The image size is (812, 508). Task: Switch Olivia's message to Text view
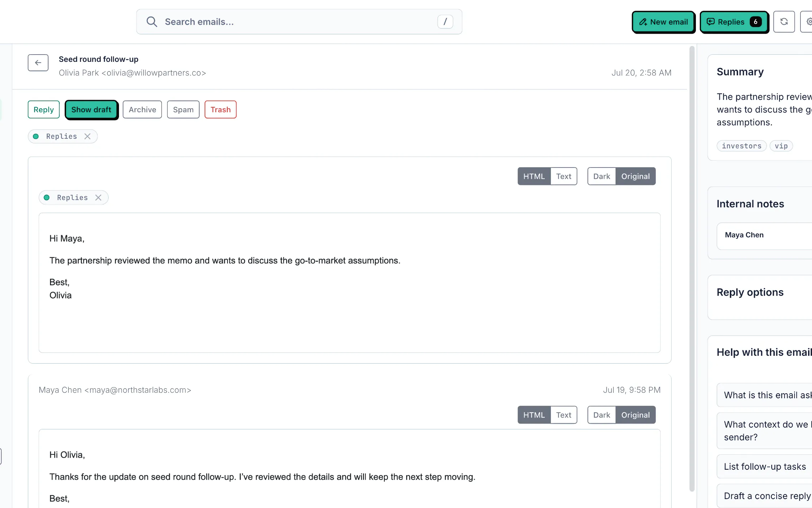pos(564,176)
